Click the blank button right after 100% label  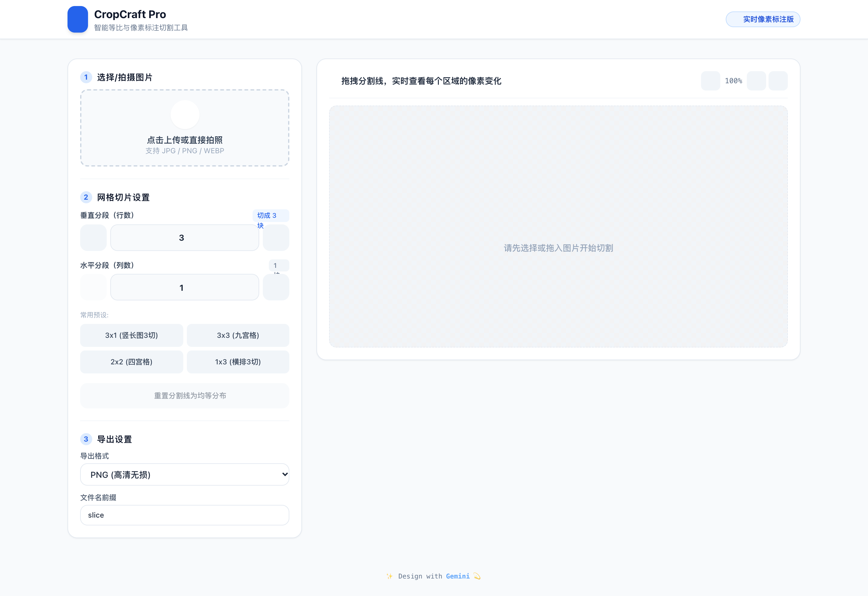click(756, 81)
